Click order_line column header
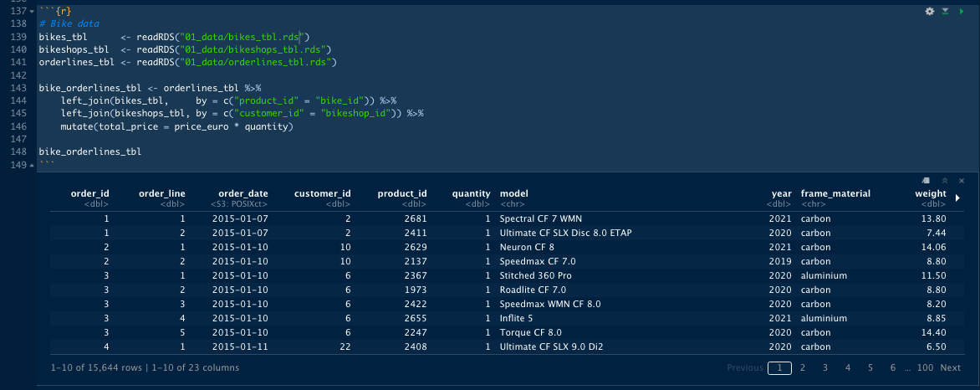 coord(162,194)
